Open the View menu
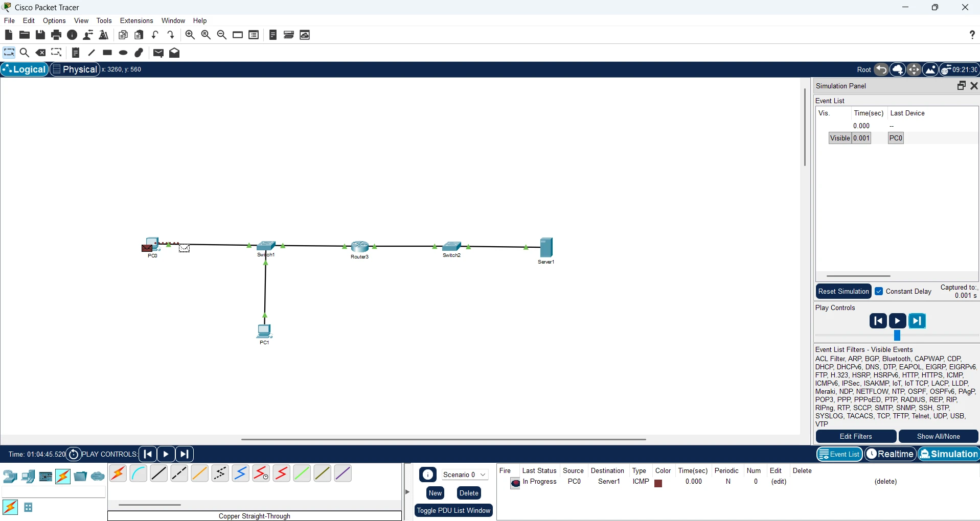The image size is (980, 521). coord(81,20)
